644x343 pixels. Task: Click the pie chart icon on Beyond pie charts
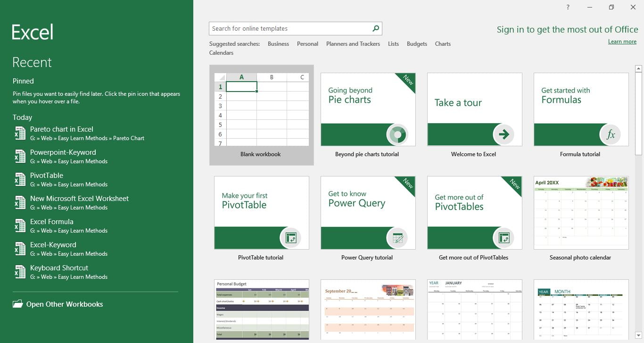tap(398, 134)
